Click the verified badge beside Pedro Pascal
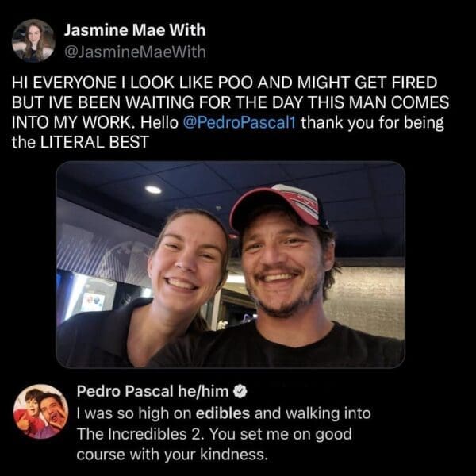This screenshot has height=476, width=476. [240, 391]
